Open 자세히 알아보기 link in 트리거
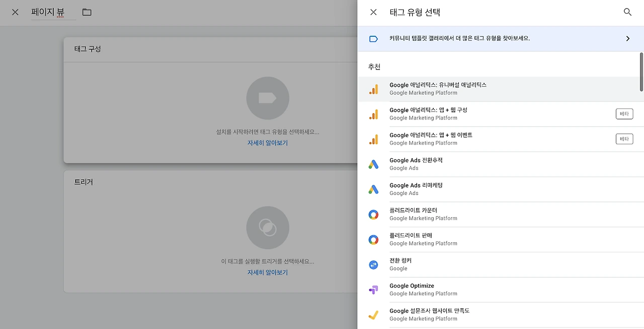644x329 pixels. pos(268,273)
